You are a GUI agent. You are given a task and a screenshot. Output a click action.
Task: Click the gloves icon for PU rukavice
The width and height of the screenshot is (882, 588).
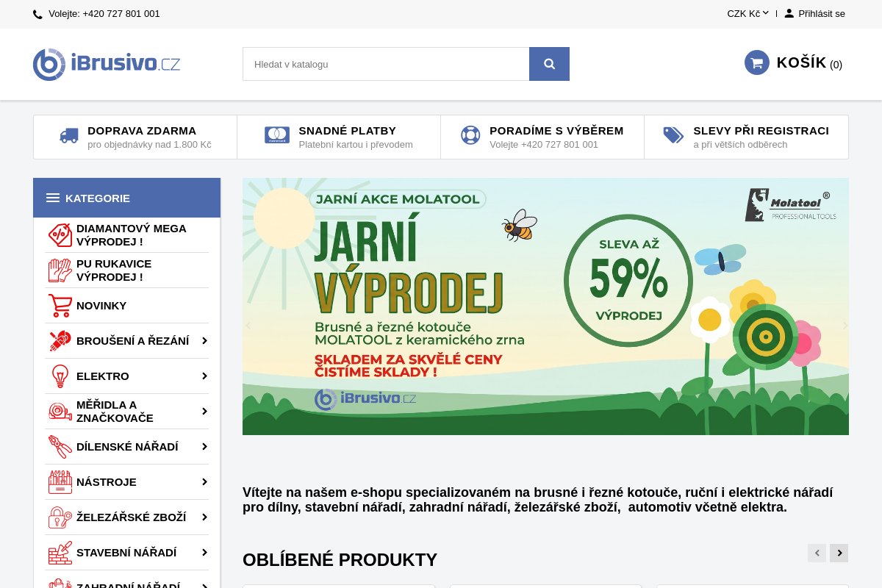60,270
